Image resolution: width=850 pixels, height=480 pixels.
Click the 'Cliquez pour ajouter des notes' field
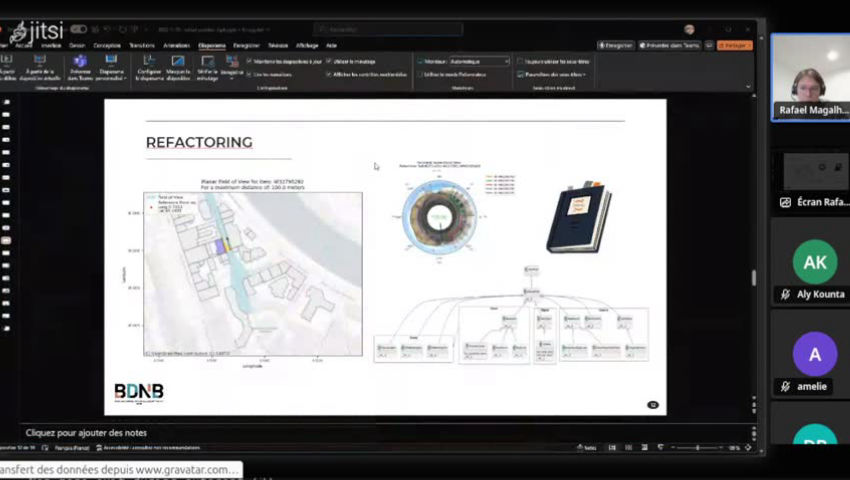[86, 432]
